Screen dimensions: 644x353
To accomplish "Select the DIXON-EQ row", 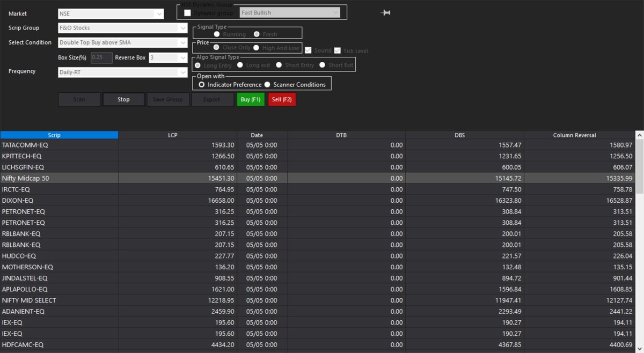I will pyautogui.click(x=317, y=200).
